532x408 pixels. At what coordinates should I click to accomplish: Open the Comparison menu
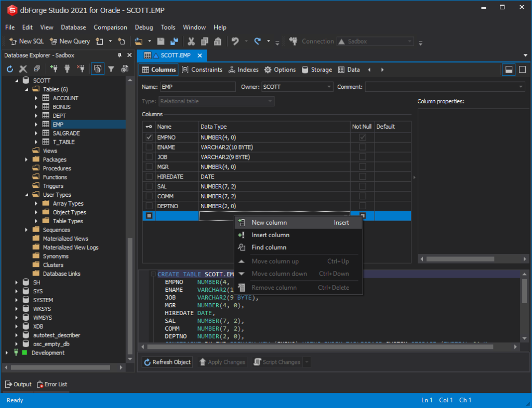(110, 28)
